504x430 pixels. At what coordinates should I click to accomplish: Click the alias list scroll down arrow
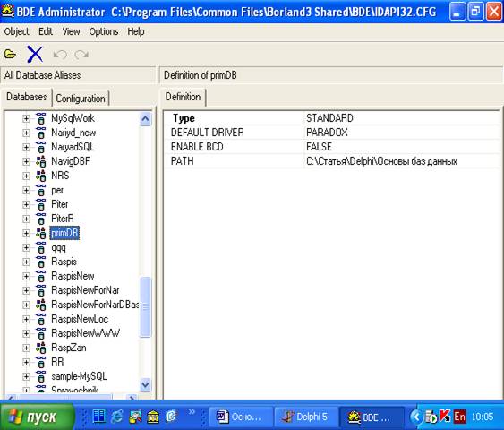pyautogui.click(x=145, y=384)
